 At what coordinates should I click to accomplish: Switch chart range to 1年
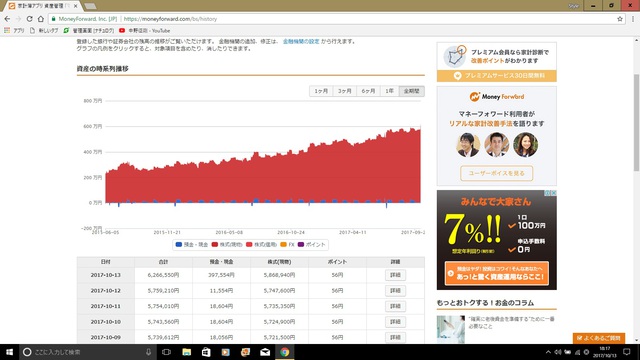tap(389, 91)
